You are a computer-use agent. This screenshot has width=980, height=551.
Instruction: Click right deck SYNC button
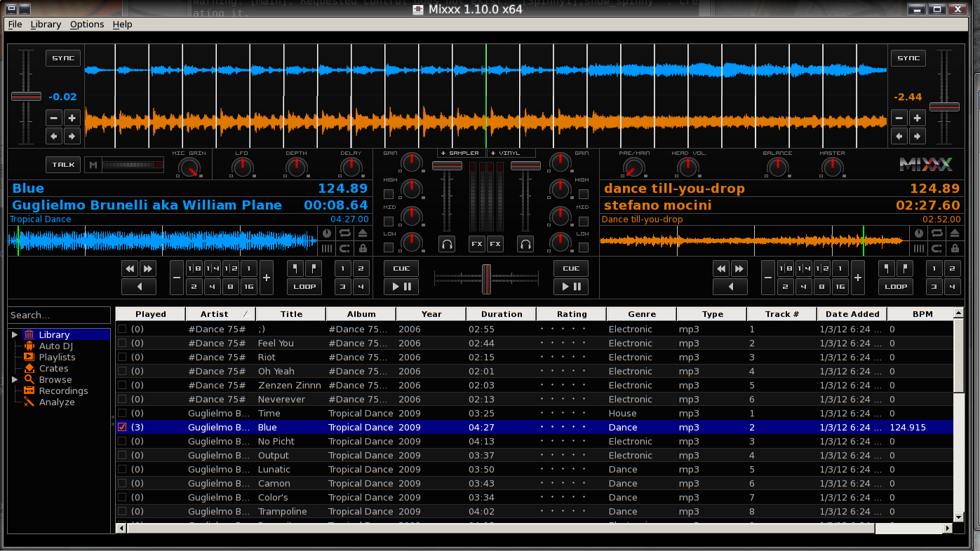tap(908, 58)
